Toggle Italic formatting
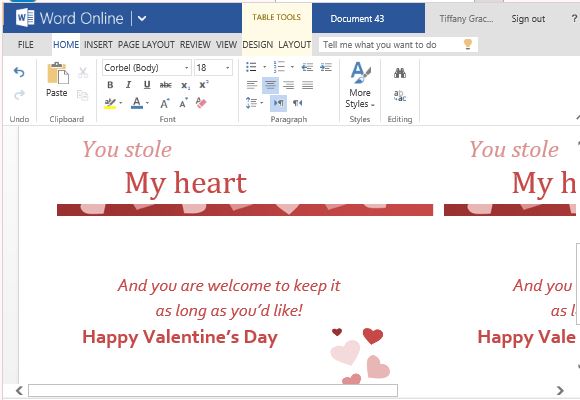Screen dimensions: 580x400 coord(128,85)
